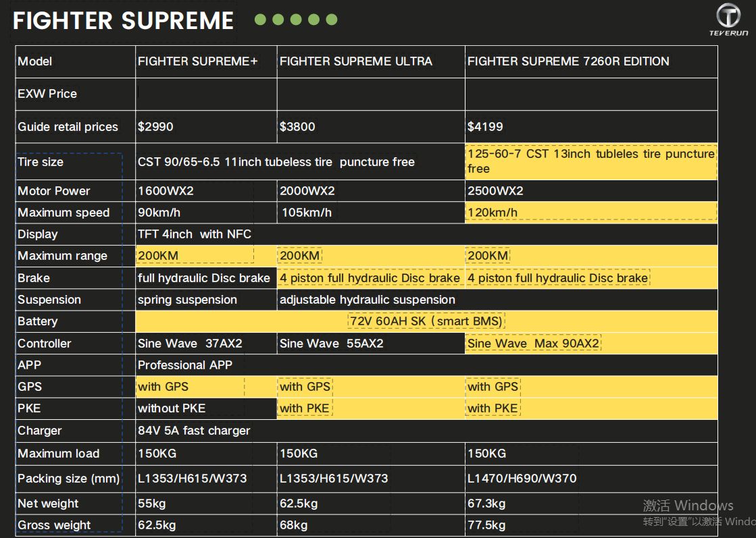Select the Maximum range row label

pyautogui.click(x=62, y=256)
